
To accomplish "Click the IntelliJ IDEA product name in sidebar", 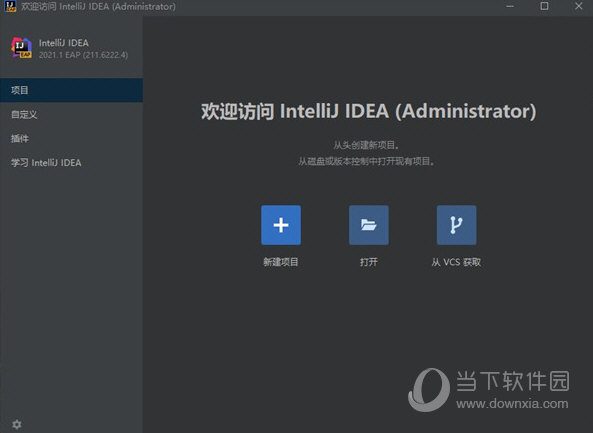I will click(x=64, y=43).
